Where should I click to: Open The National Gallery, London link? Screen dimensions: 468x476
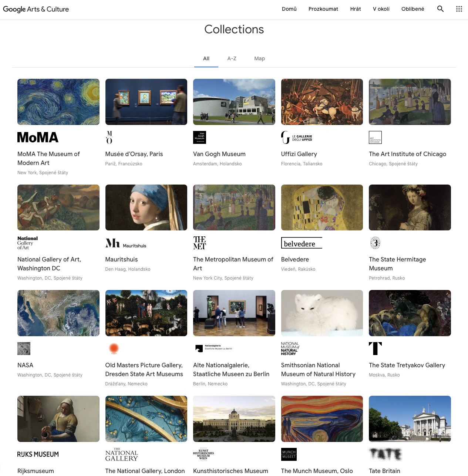145,471
